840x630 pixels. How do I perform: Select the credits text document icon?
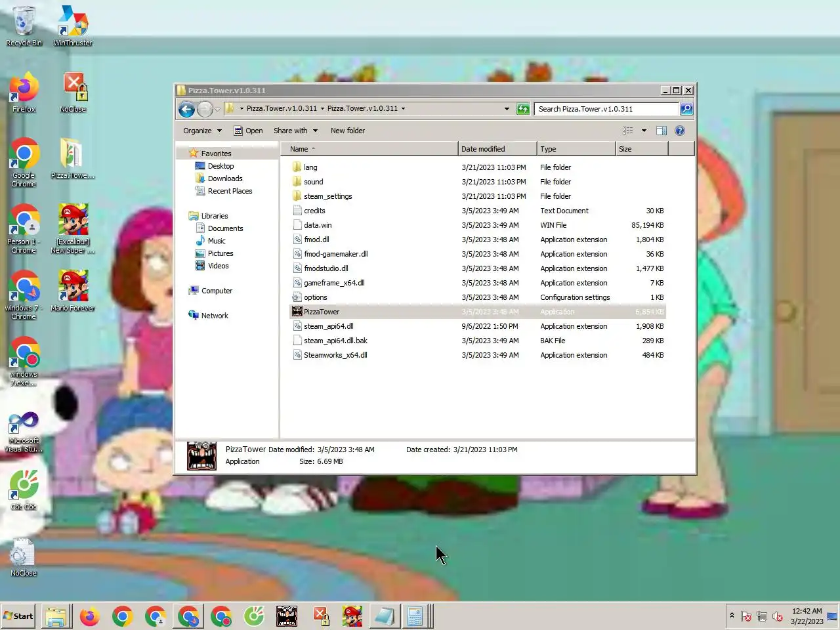point(297,211)
